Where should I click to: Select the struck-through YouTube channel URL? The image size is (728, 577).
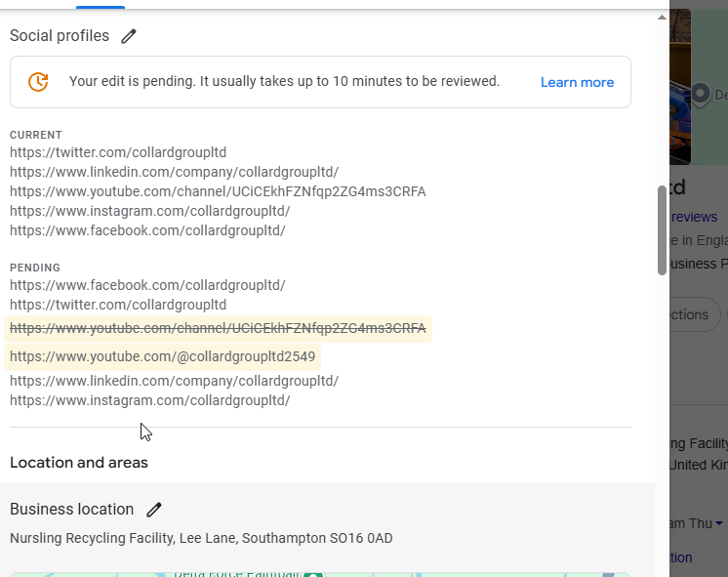[218, 329]
